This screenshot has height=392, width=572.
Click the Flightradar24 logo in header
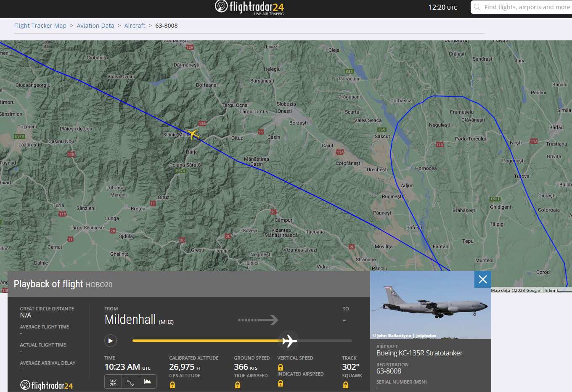[249, 8]
